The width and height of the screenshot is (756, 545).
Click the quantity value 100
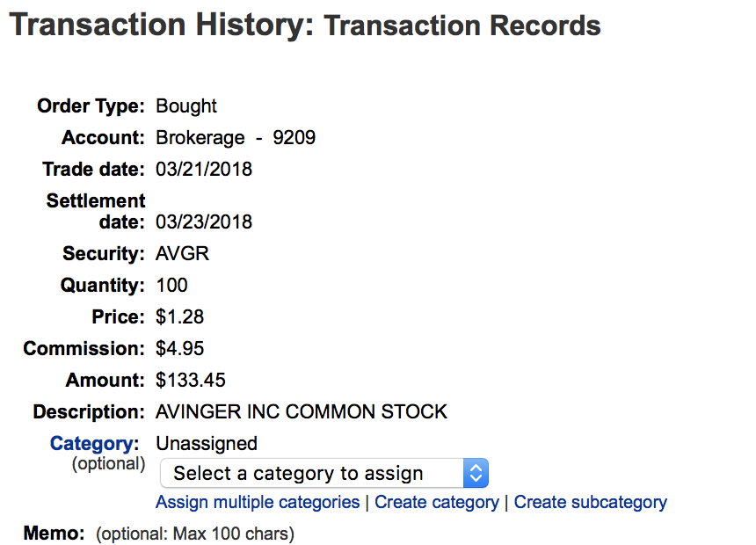(172, 286)
